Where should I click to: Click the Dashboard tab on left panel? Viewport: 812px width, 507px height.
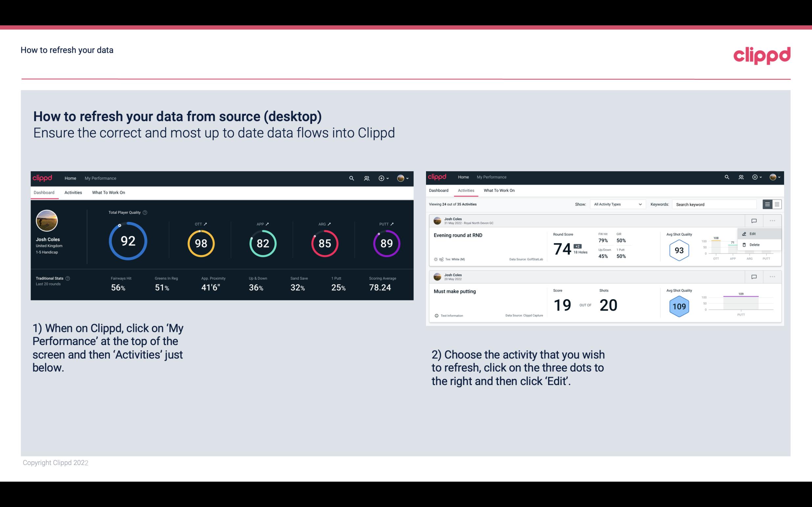[44, 192]
